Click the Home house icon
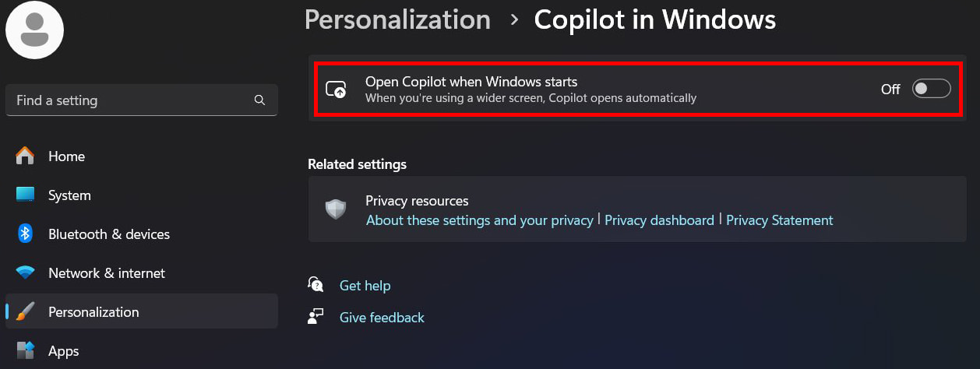Image resolution: width=980 pixels, height=369 pixels. click(x=25, y=156)
